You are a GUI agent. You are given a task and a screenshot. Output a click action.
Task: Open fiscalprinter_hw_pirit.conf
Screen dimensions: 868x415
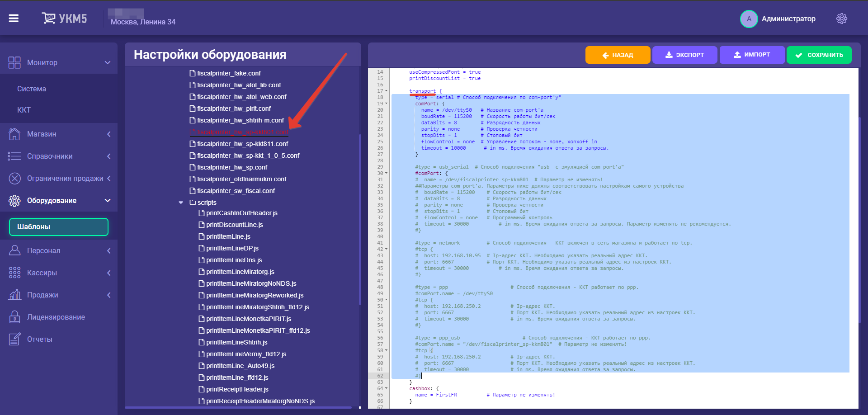[x=234, y=108]
